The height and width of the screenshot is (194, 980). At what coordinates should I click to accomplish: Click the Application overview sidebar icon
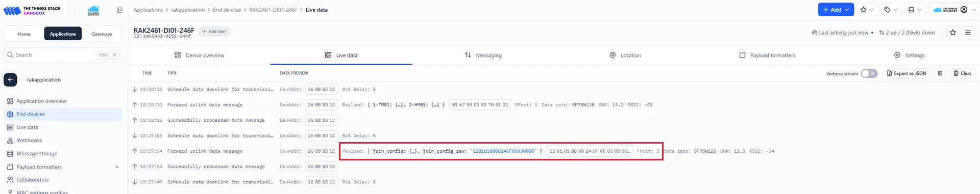(10, 101)
